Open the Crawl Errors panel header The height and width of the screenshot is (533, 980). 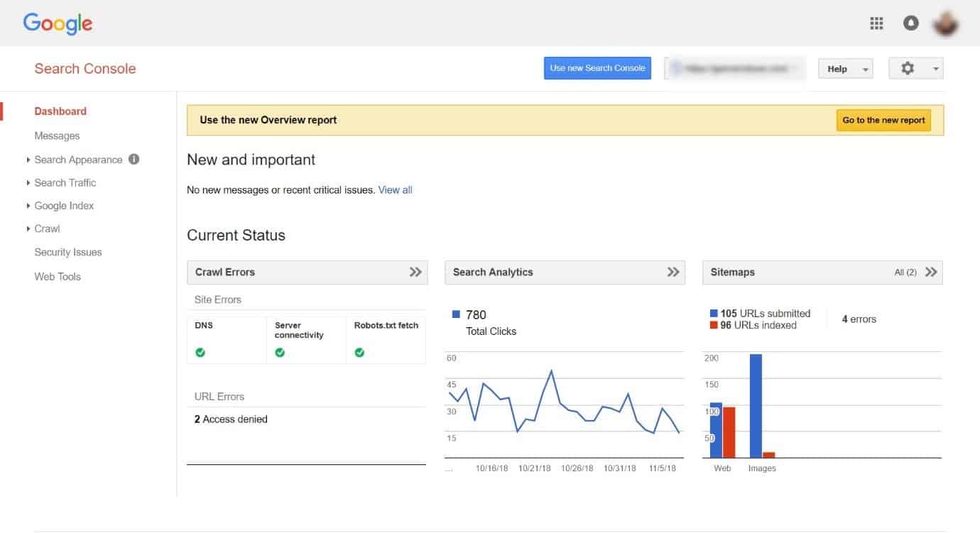point(307,272)
